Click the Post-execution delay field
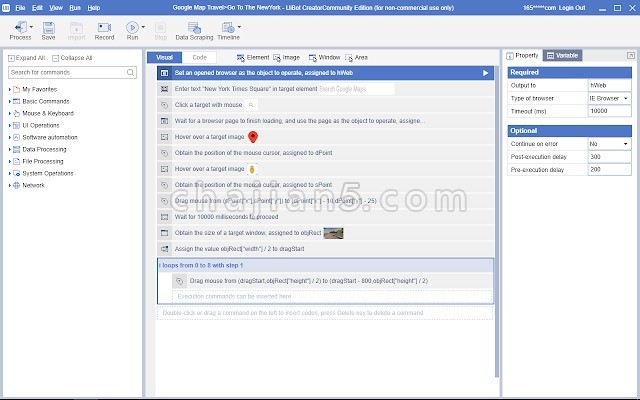Image resolution: width=640 pixels, height=400 pixels. point(609,157)
